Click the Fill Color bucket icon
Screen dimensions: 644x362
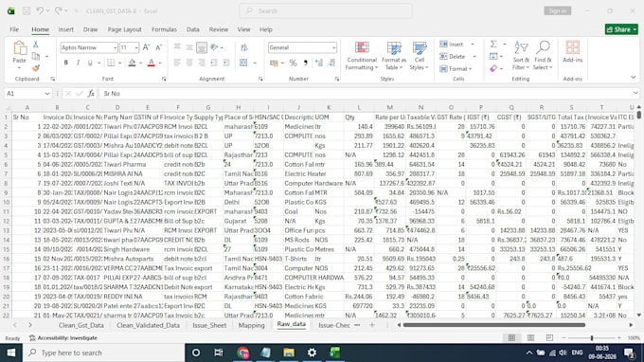[132, 63]
